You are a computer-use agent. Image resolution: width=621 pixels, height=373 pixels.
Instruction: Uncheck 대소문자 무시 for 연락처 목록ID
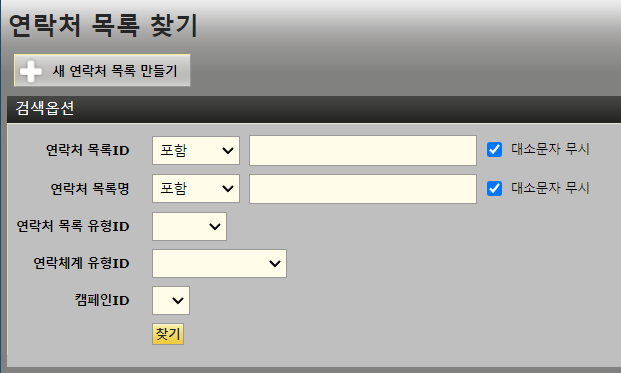click(494, 150)
